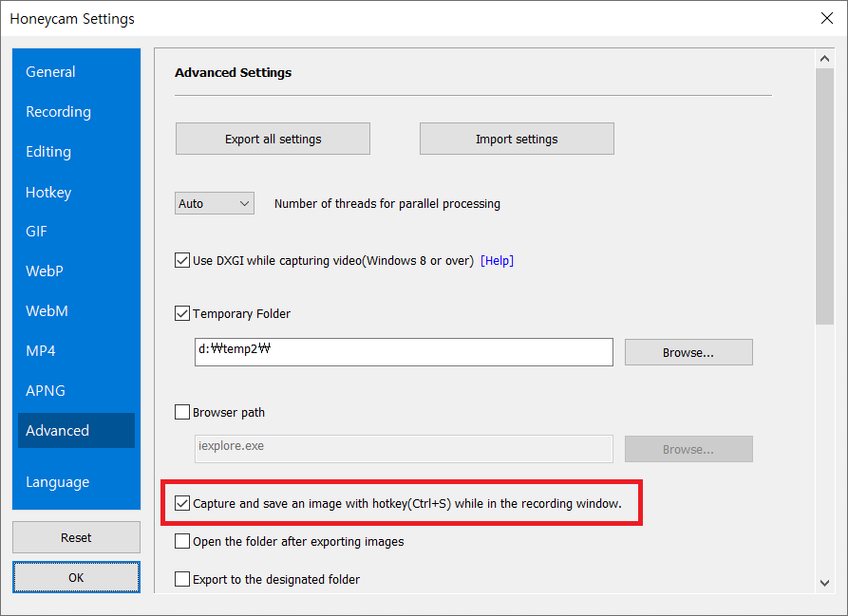Enable Open the folder after exporting images
The image size is (848, 616).
click(182, 541)
